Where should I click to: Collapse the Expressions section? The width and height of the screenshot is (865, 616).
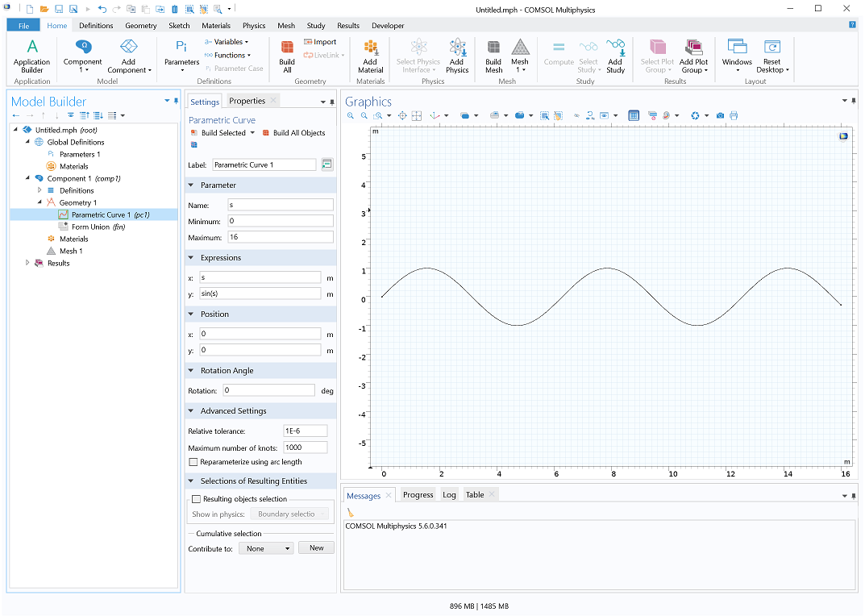tap(191, 258)
